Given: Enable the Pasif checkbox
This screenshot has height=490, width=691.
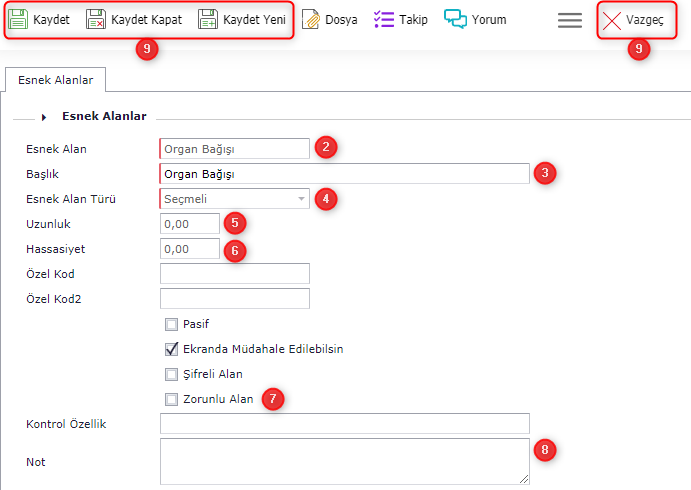Looking at the screenshot, I should pyautogui.click(x=172, y=324).
